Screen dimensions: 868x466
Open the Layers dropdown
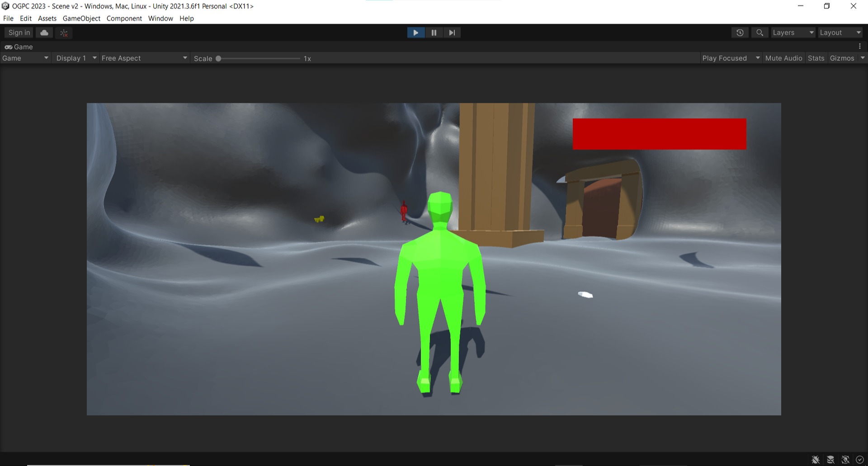click(x=792, y=32)
